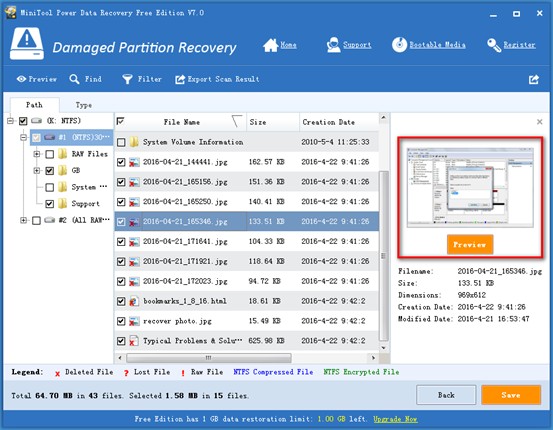Viewport: 553px width, 430px height.
Task: Click the Back button
Action: pyautogui.click(x=446, y=395)
